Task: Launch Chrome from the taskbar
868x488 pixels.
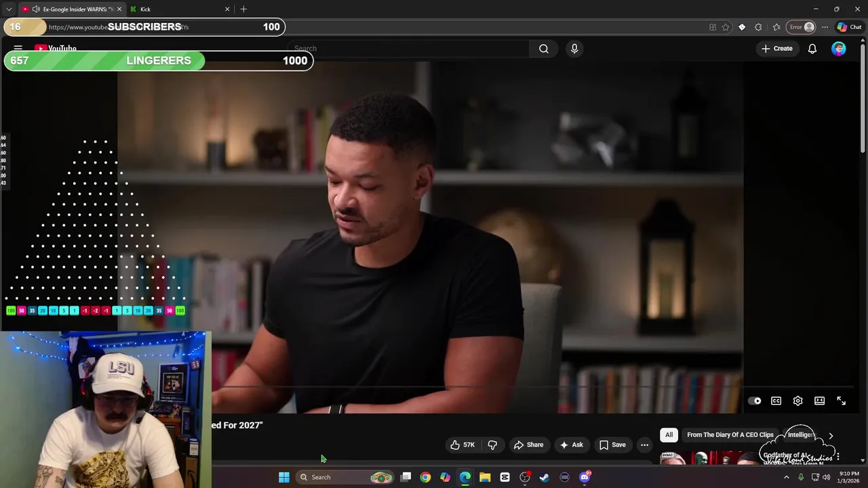Action: point(425,477)
